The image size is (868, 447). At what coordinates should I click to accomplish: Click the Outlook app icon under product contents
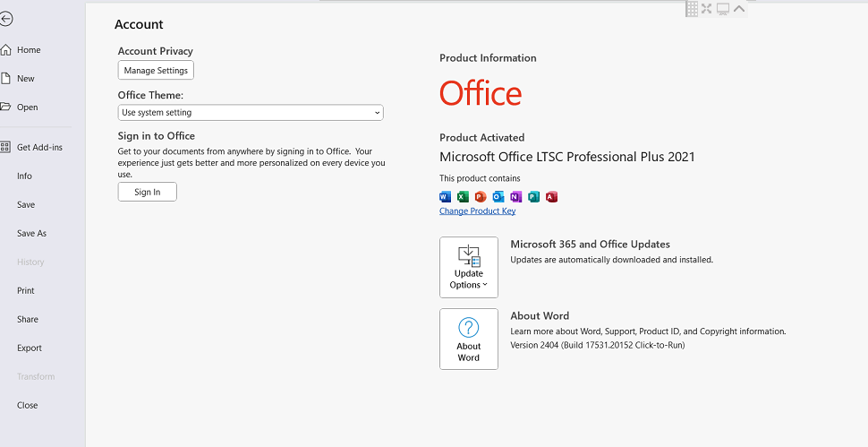(x=498, y=197)
